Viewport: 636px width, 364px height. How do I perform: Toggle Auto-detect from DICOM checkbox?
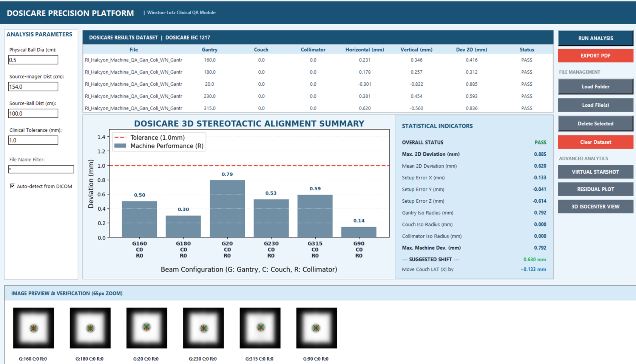[12, 186]
